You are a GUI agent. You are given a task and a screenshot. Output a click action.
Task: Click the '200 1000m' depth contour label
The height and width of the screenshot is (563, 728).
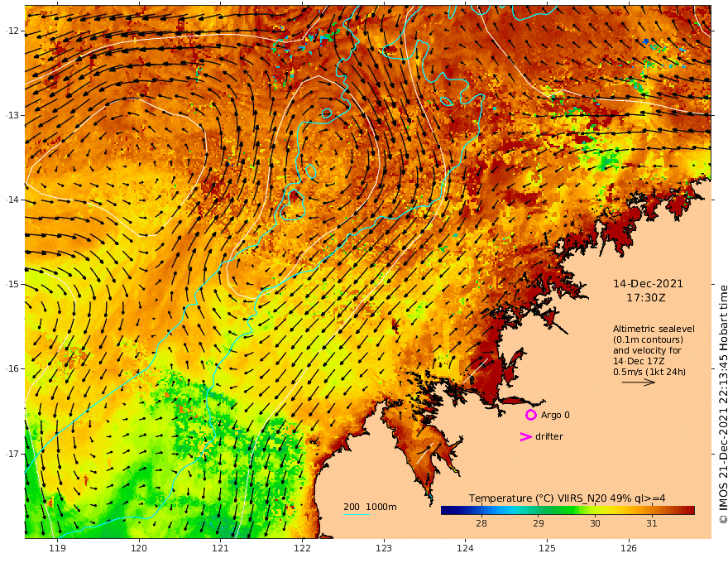click(x=370, y=507)
